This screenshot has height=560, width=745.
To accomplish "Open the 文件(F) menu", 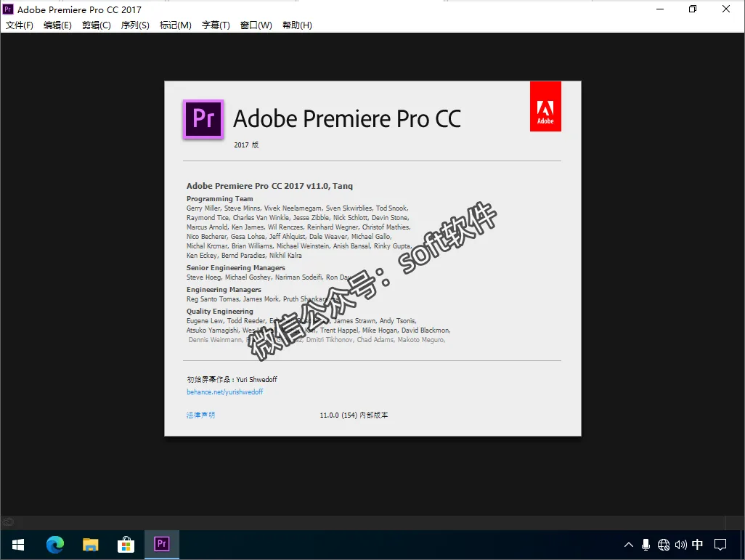I will [x=20, y=25].
